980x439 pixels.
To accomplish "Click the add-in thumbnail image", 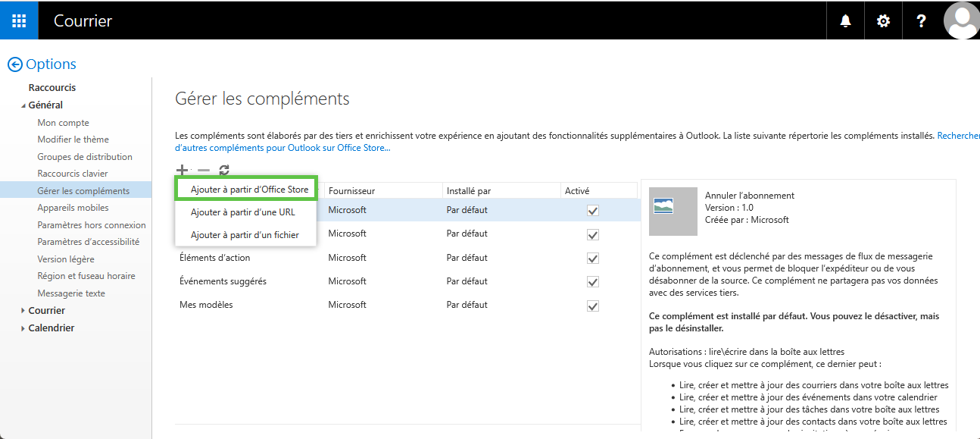I will tap(673, 212).
